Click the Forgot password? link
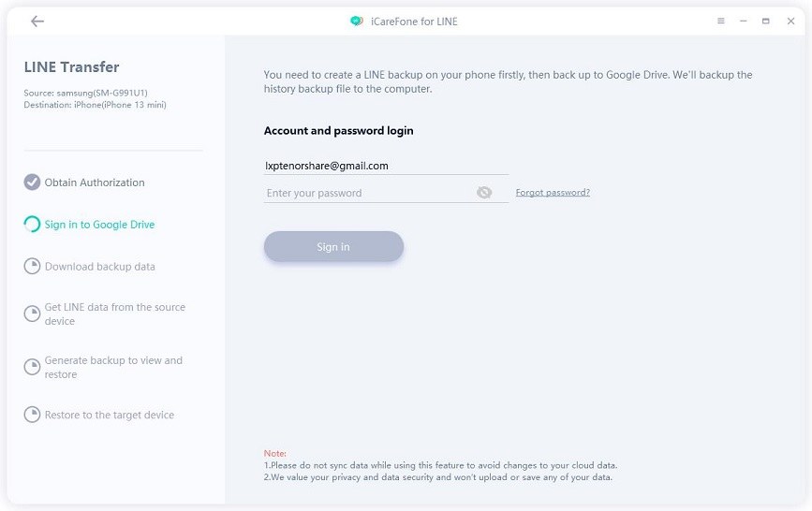This screenshot has height=511, width=812. pos(553,193)
